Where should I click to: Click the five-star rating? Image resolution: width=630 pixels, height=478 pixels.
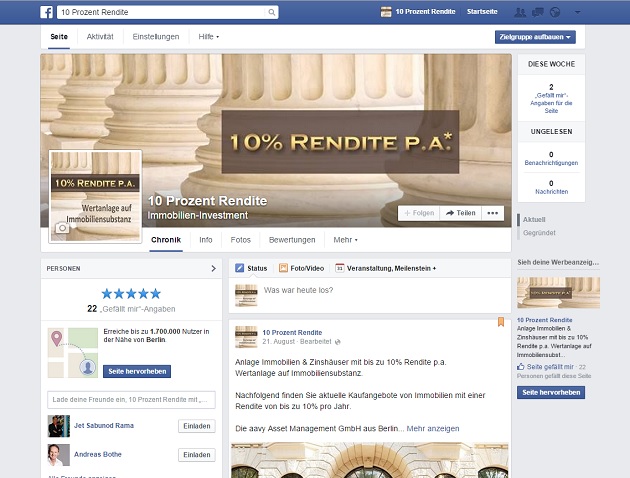131,294
